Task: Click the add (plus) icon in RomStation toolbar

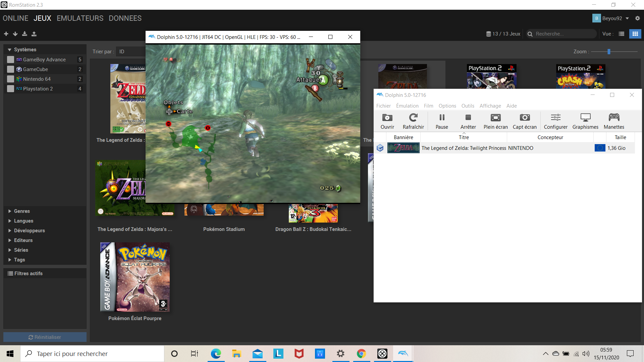Action: 6,34
